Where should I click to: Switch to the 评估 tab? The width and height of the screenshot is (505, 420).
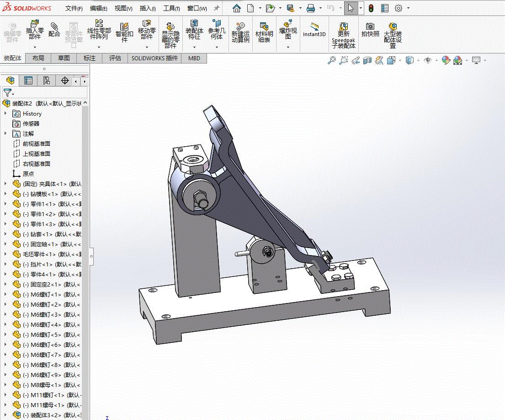click(115, 58)
